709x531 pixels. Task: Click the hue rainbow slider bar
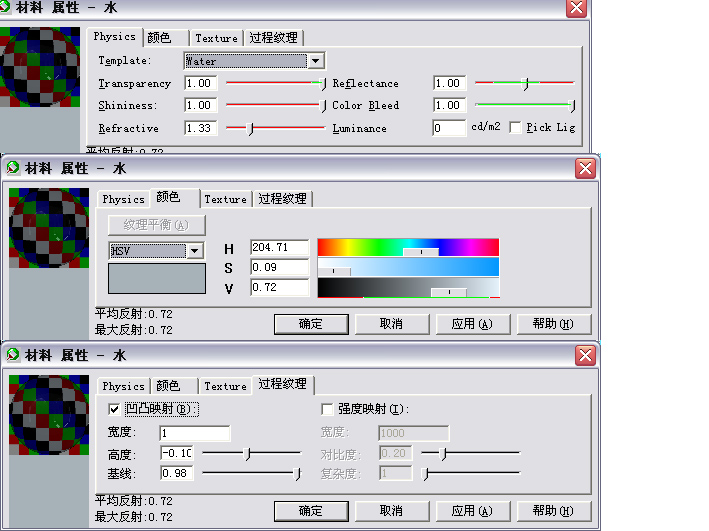point(408,247)
